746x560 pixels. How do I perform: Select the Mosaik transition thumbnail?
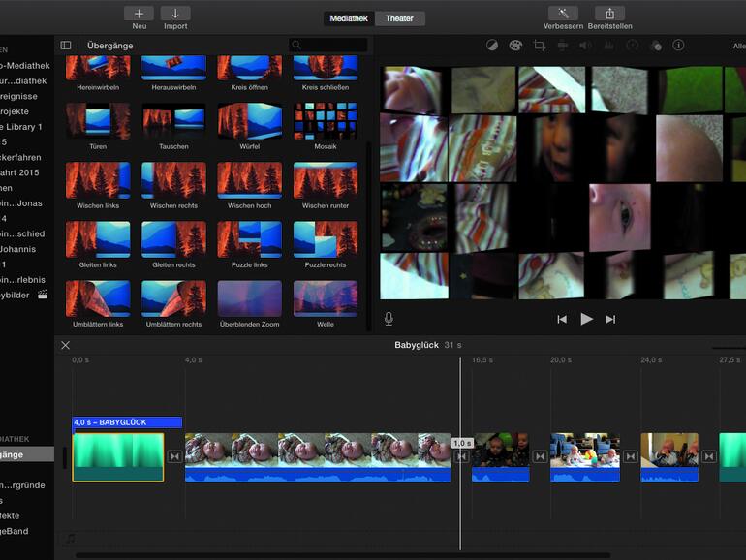(x=326, y=122)
